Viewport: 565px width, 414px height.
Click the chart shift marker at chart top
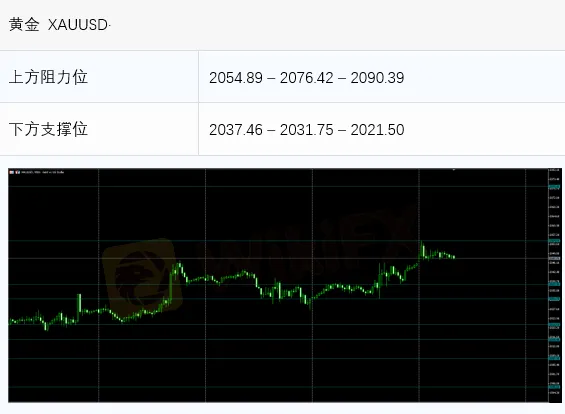(x=454, y=169)
